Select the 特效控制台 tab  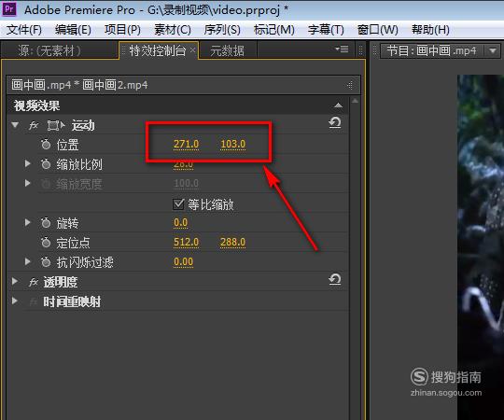click(157, 50)
